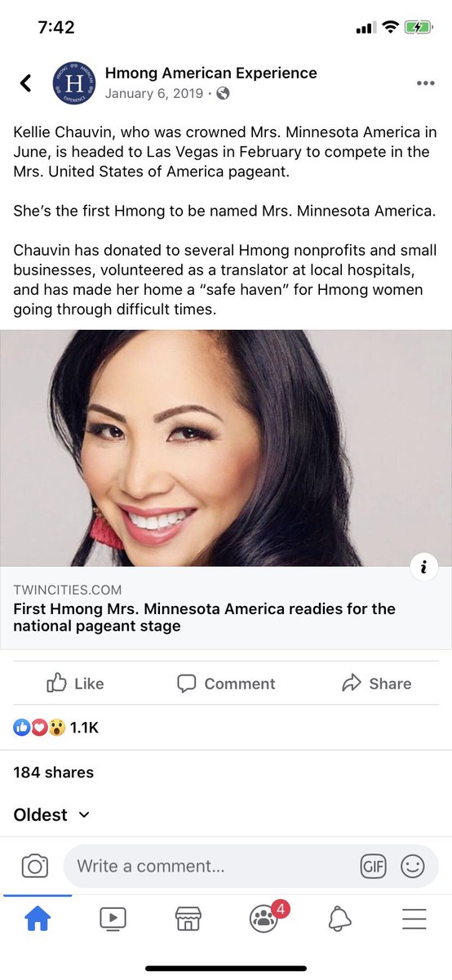
Task: Open the camera icon in comment bar
Action: [34, 866]
